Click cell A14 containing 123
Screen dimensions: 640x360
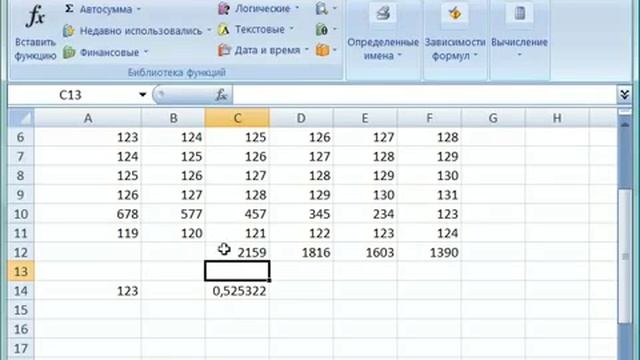(88, 291)
